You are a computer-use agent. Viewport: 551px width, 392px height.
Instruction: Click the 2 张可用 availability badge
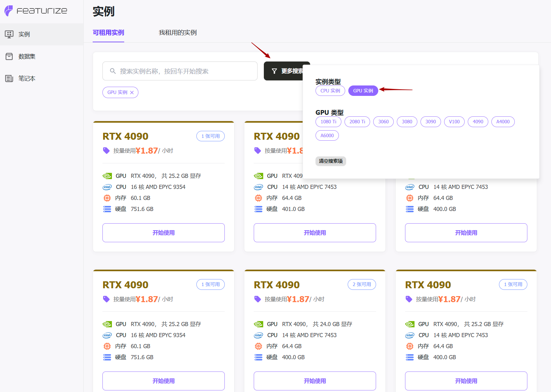pyautogui.click(x=362, y=284)
